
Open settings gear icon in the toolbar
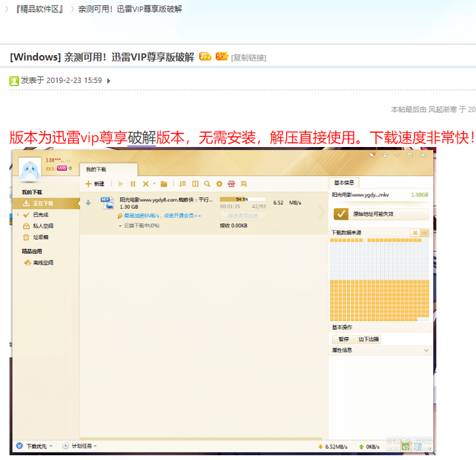click(219, 184)
